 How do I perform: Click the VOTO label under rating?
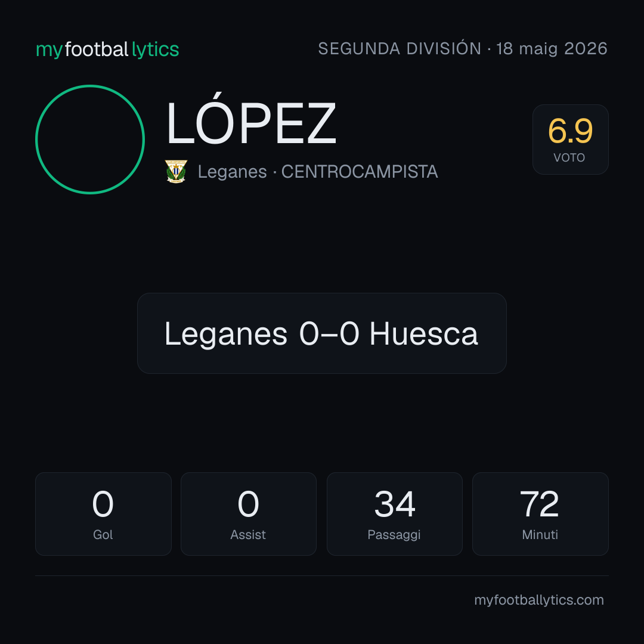[x=569, y=157]
